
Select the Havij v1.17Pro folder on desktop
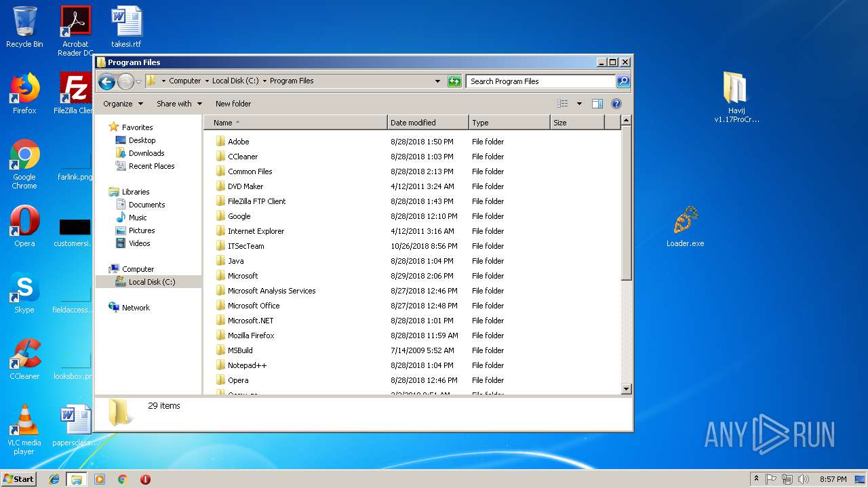coord(736,98)
